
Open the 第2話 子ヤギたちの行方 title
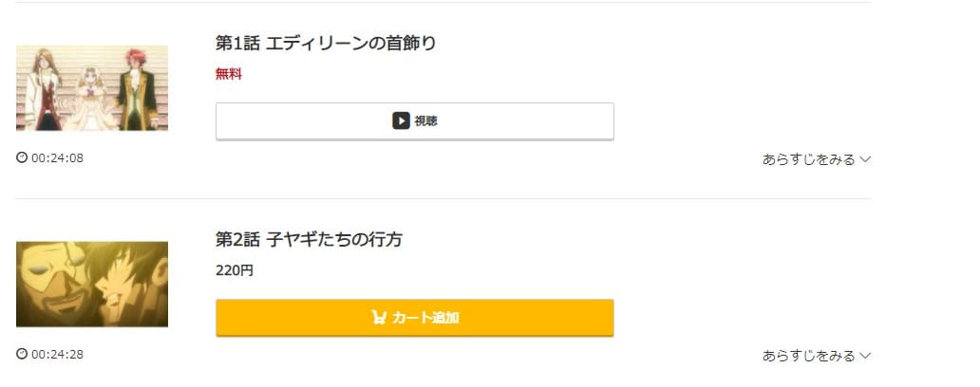coord(309,239)
